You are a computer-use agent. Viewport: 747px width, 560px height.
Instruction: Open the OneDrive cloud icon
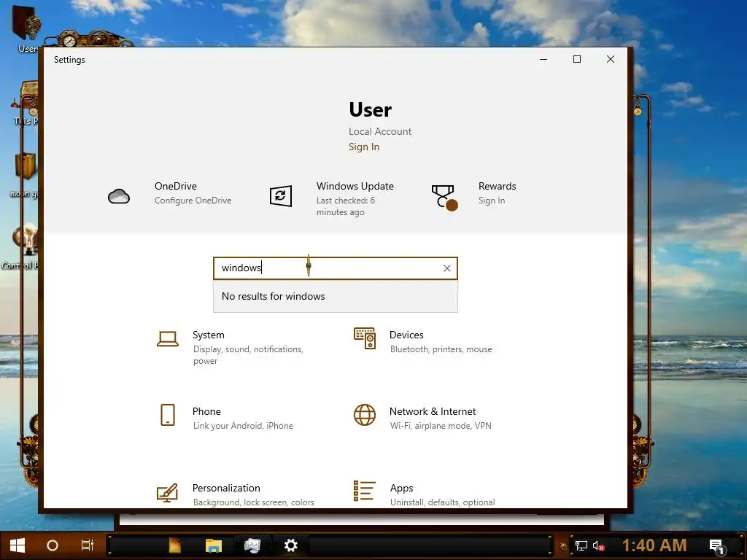[119, 196]
